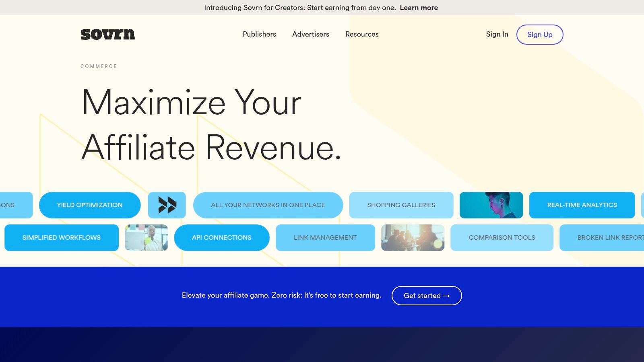Click the Sovrn logo
This screenshot has width=644, height=362.
coord(107,34)
